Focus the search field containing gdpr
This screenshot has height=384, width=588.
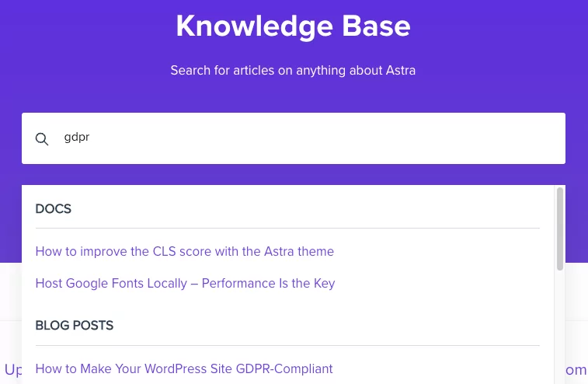tap(294, 138)
